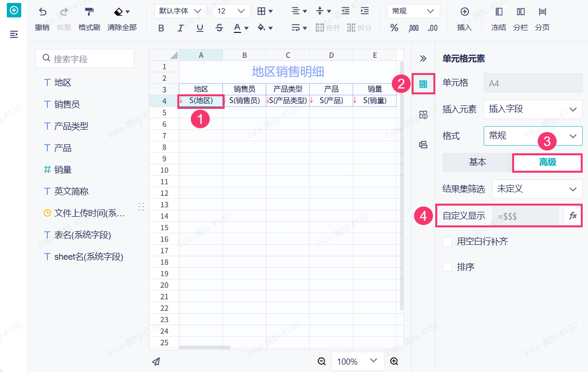588x372 pixels.
Task: Click the Columns (分栏) button
Action: coord(520,18)
